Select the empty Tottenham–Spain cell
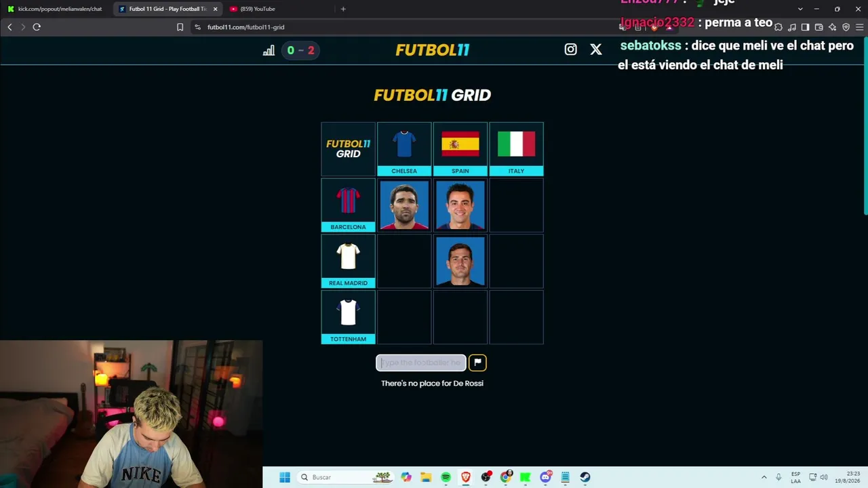868x488 pixels. (x=460, y=317)
